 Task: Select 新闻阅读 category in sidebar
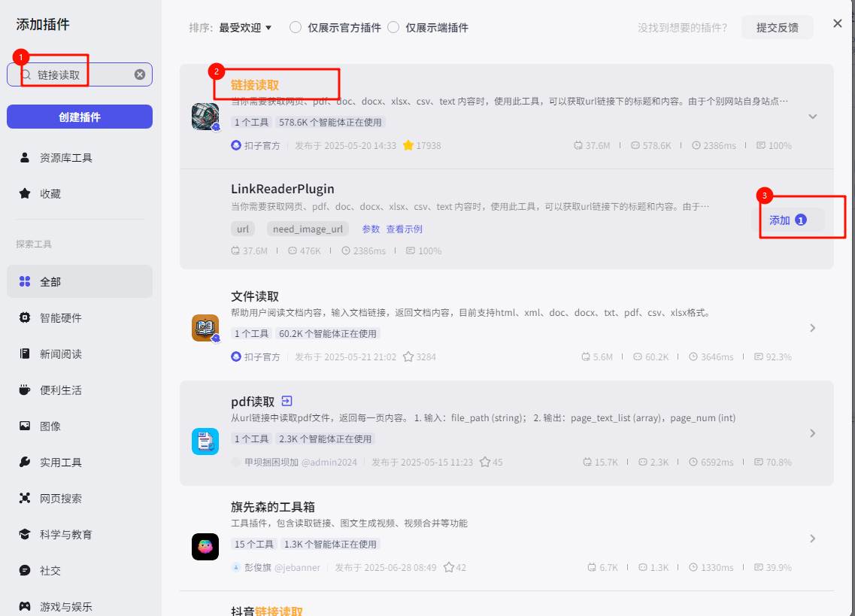[x=60, y=354]
